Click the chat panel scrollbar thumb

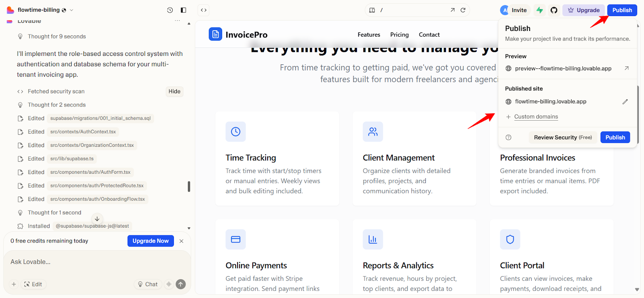pos(189,186)
